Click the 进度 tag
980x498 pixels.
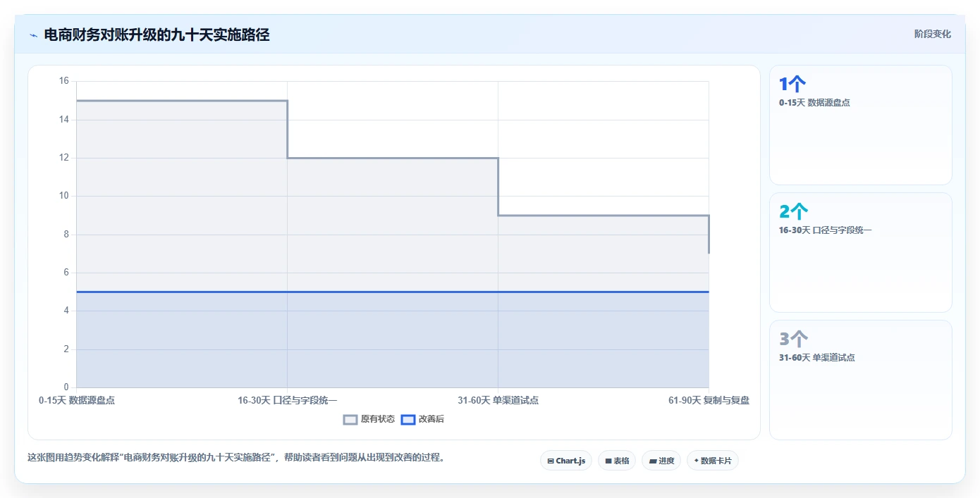tap(661, 461)
